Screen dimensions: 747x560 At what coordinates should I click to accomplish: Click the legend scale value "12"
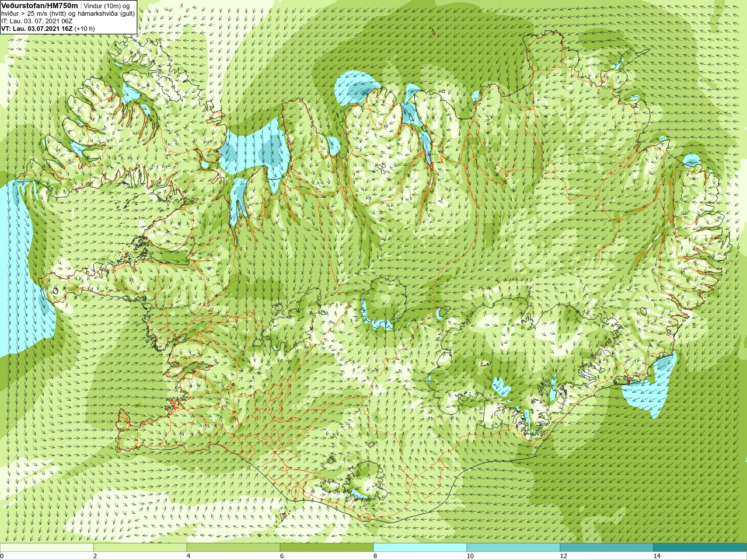coord(564,556)
